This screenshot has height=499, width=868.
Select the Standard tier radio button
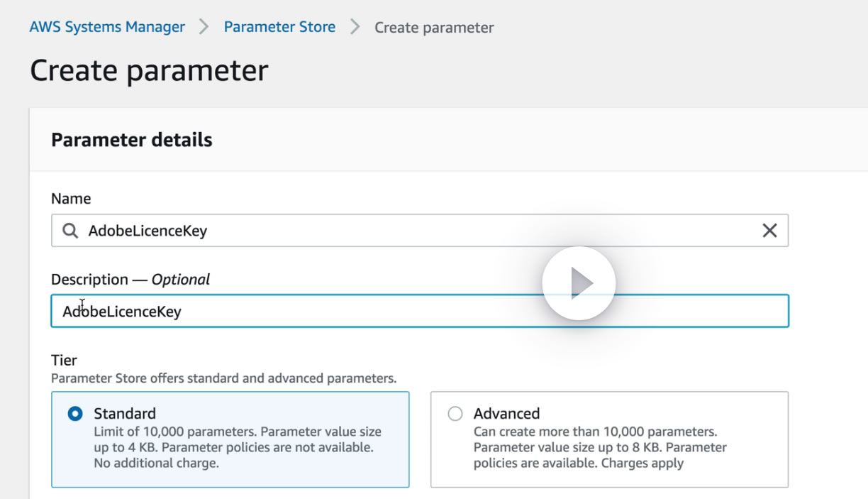[x=75, y=414]
